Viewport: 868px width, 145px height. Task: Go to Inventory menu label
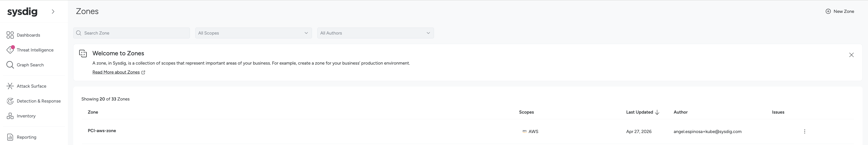pyautogui.click(x=26, y=116)
